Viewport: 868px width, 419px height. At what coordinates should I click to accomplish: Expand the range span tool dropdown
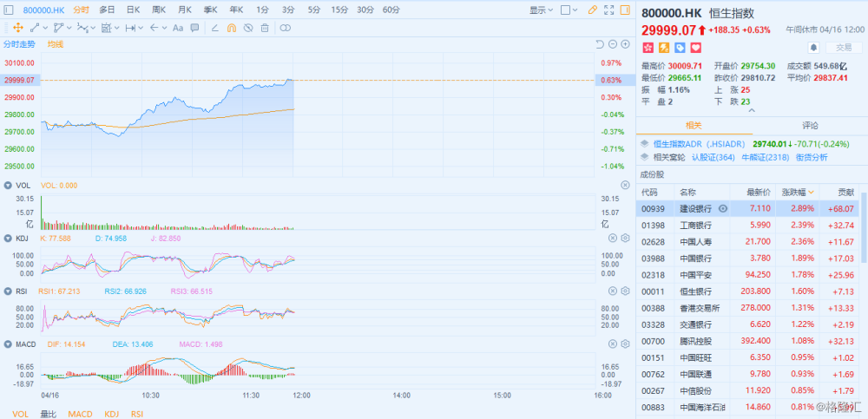click(141, 28)
